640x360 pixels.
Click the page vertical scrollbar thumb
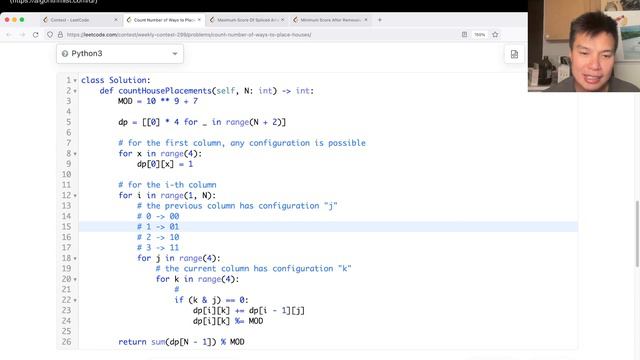pyautogui.click(x=637, y=234)
